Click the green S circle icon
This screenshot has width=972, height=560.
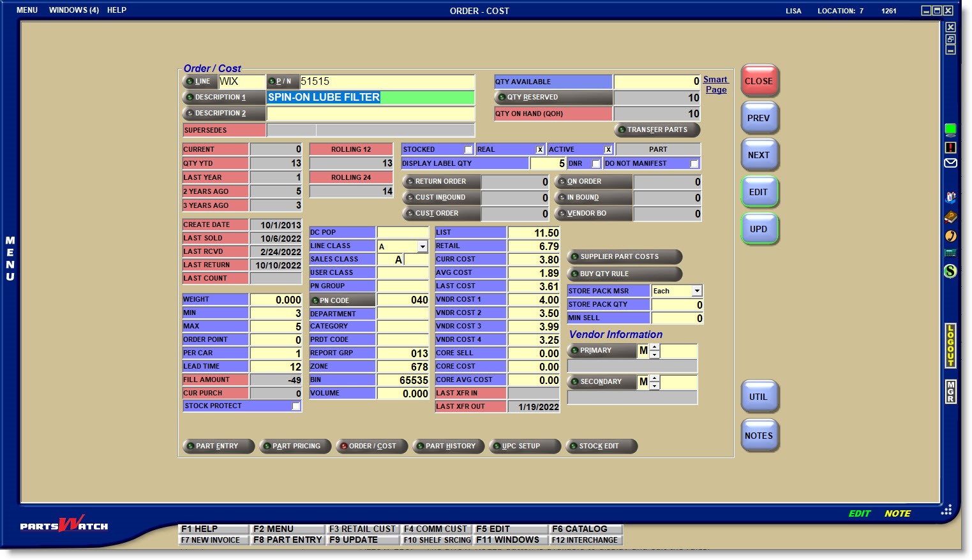pos(950,271)
